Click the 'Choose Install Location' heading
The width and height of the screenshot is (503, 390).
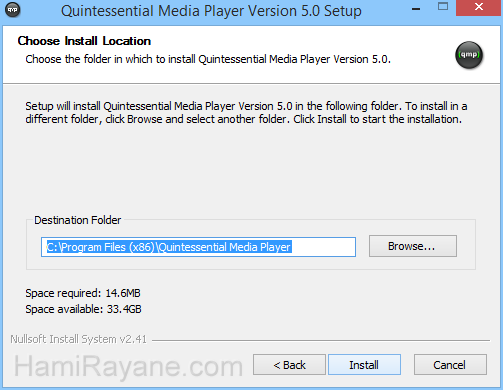[x=84, y=41]
